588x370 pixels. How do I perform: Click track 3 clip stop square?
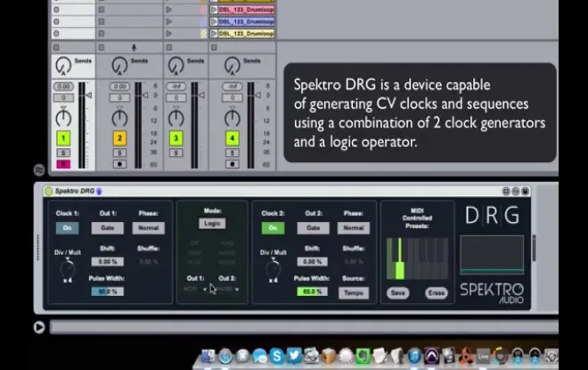pyautogui.click(x=169, y=47)
